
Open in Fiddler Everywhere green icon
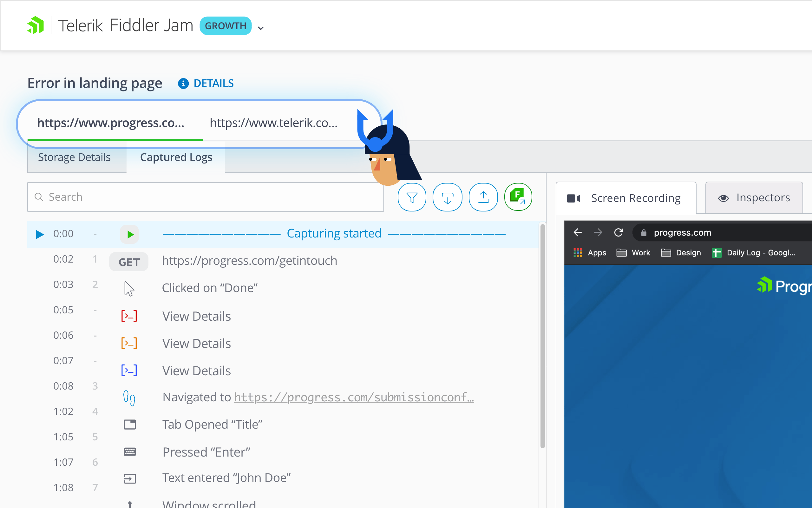pyautogui.click(x=518, y=197)
